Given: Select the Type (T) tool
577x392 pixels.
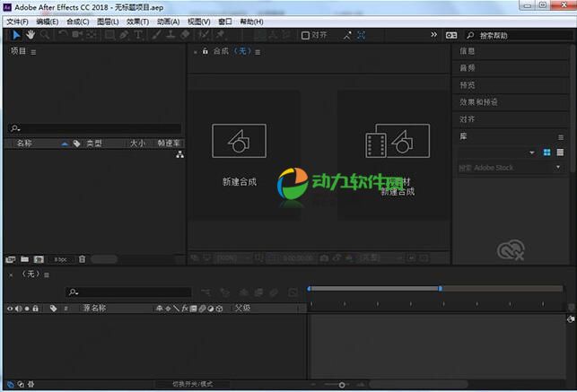Looking at the screenshot, I should [x=139, y=35].
